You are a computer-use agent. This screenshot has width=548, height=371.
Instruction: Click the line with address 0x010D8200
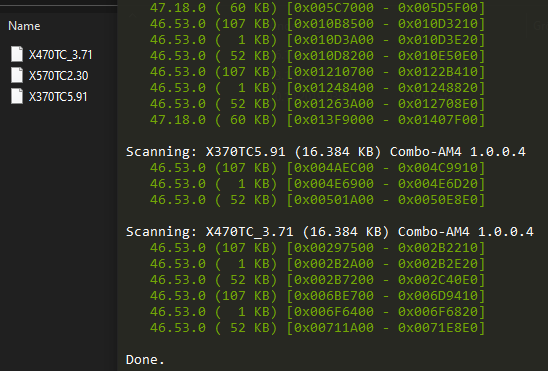click(317, 56)
